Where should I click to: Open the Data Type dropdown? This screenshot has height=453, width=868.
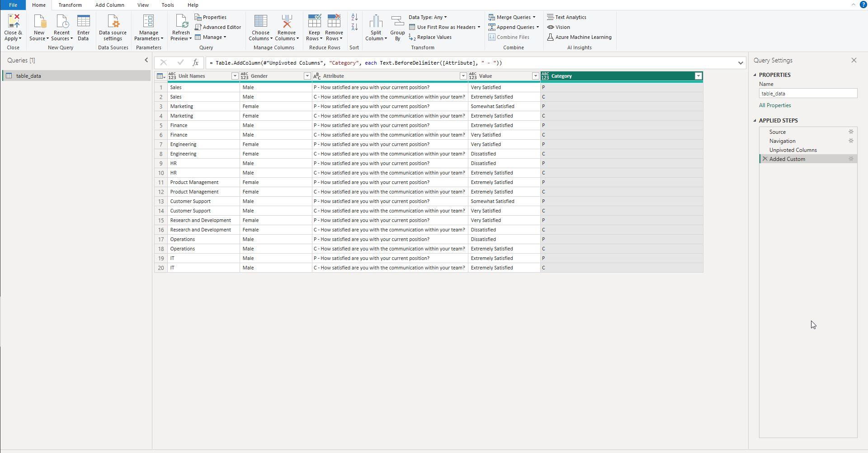pos(428,17)
